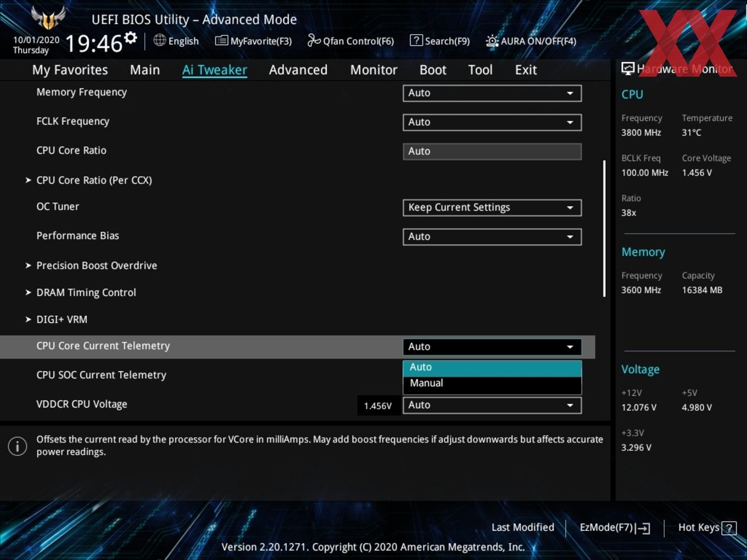Click the 3600 MHz memory frequency value
Screen dimensions: 747x560
[641, 290]
